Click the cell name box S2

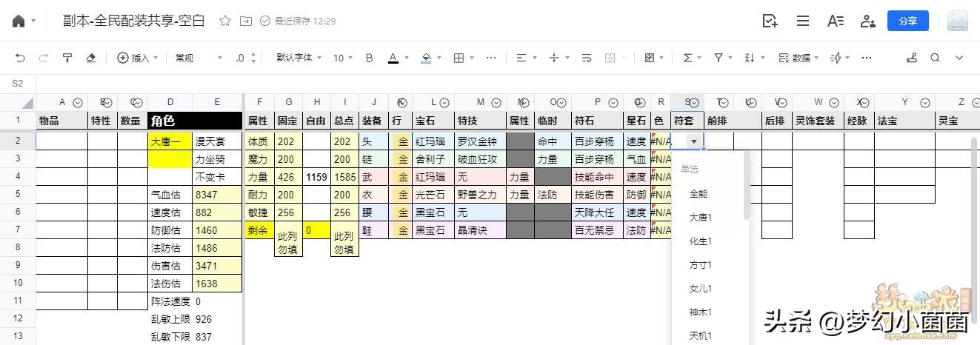pos(18,84)
